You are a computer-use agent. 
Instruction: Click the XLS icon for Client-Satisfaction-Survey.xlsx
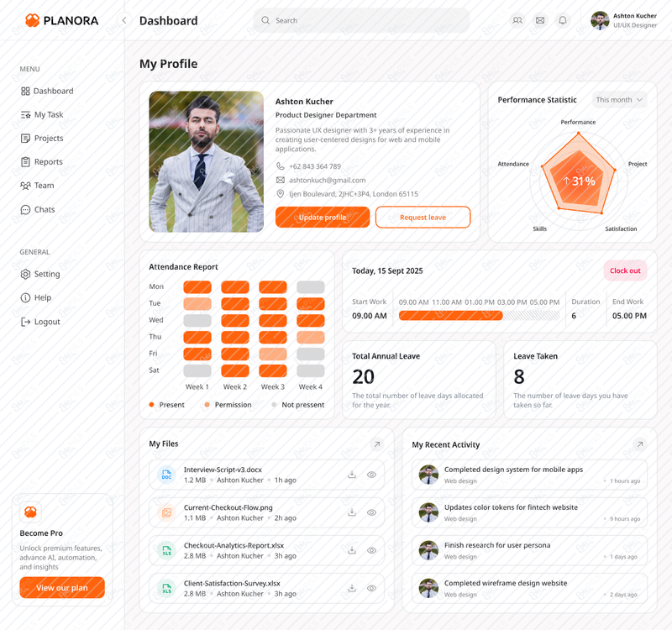click(x=166, y=588)
